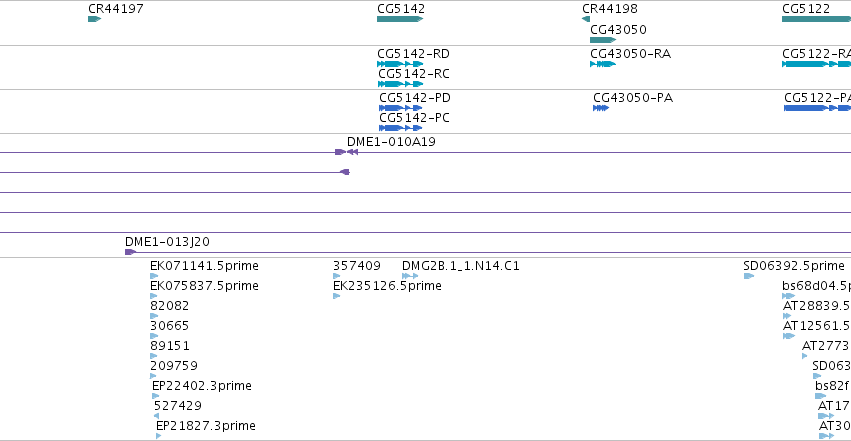851x441 pixels.
Task: Open feature label 209759
Action: pyautogui.click(x=174, y=366)
